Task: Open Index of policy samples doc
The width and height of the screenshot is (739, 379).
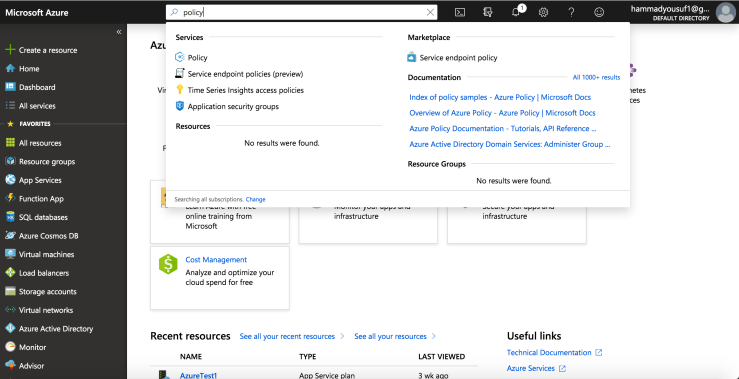Action: click(x=500, y=97)
